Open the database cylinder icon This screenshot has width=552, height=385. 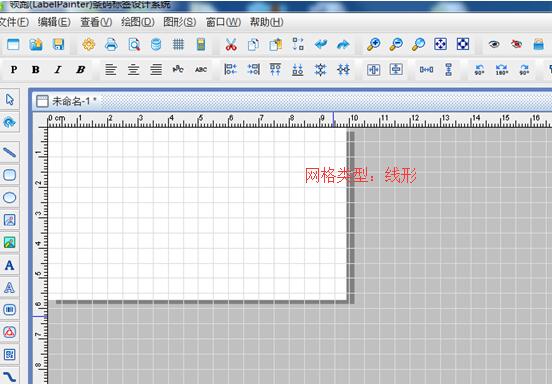coord(156,45)
